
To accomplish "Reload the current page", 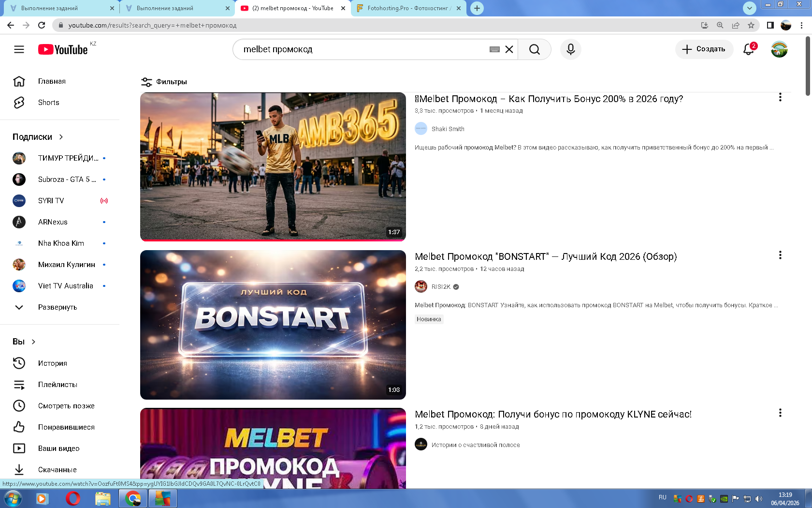I will tap(42, 25).
